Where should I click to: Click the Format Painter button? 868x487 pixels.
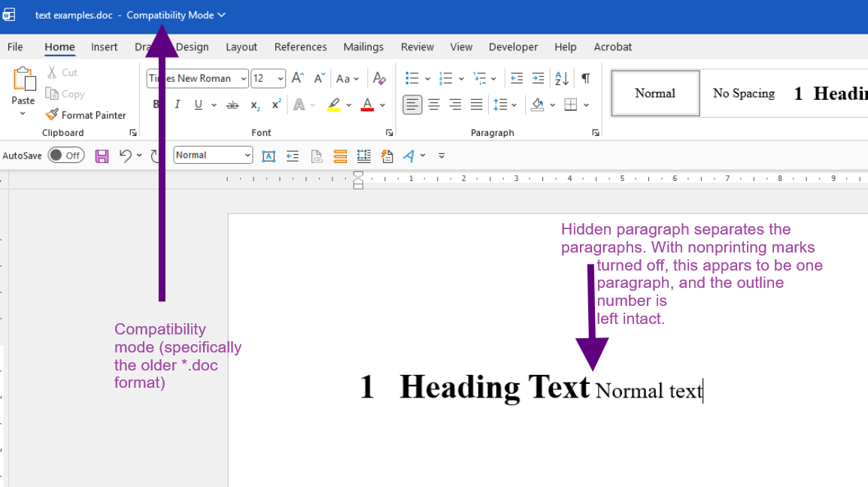(x=85, y=115)
